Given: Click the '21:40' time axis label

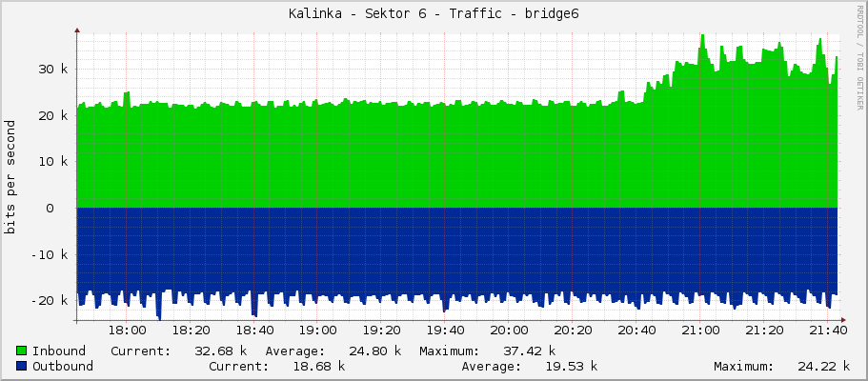Looking at the screenshot, I should tap(828, 331).
